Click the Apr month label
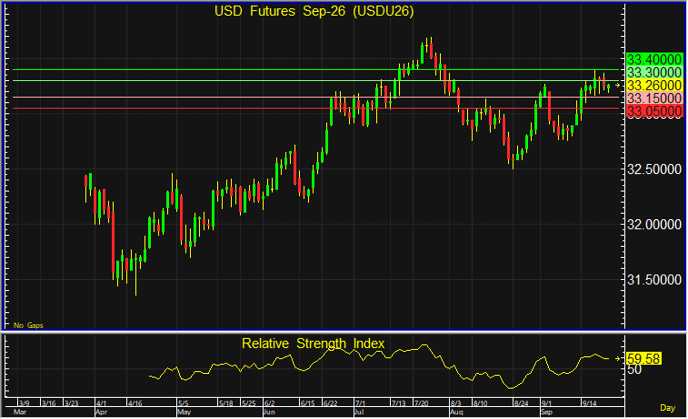 point(101,412)
